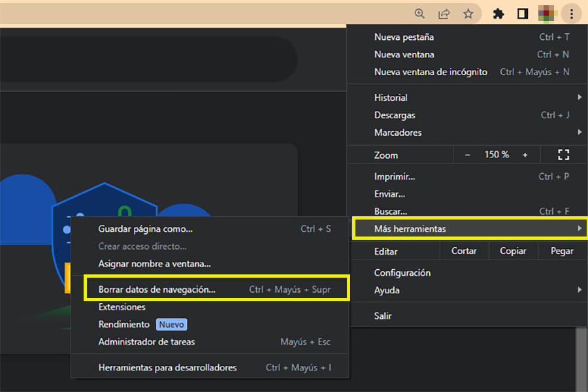Bookmark page with the star icon
Viewport: 588px width, 392px height.
pos(468,14)
